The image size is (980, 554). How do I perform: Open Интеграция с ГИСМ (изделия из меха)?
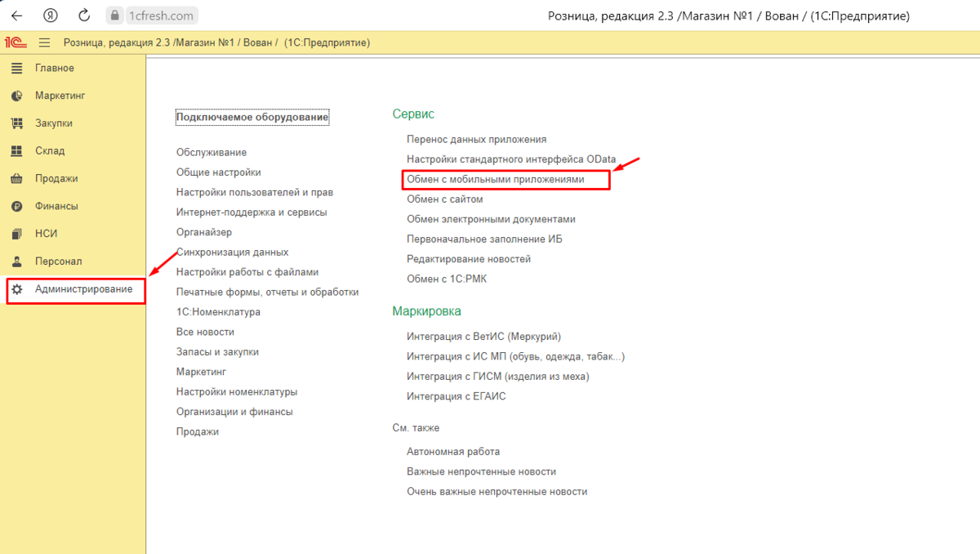(498, 377)
